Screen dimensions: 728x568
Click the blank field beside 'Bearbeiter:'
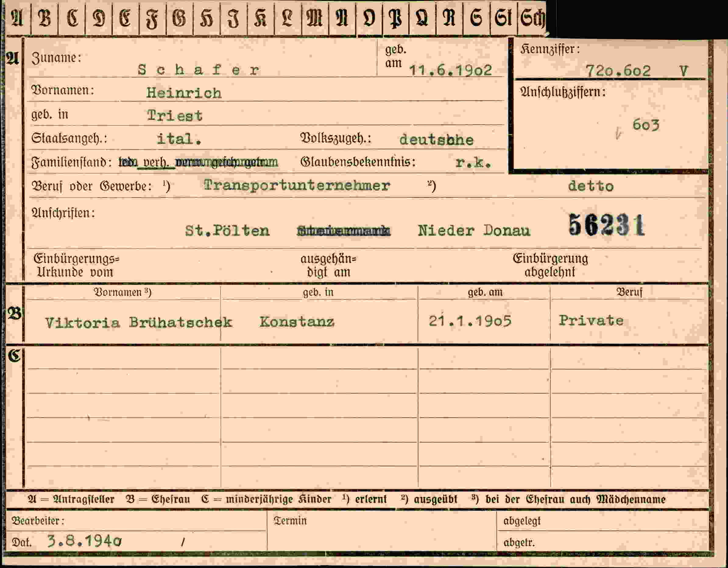point(165,520)
